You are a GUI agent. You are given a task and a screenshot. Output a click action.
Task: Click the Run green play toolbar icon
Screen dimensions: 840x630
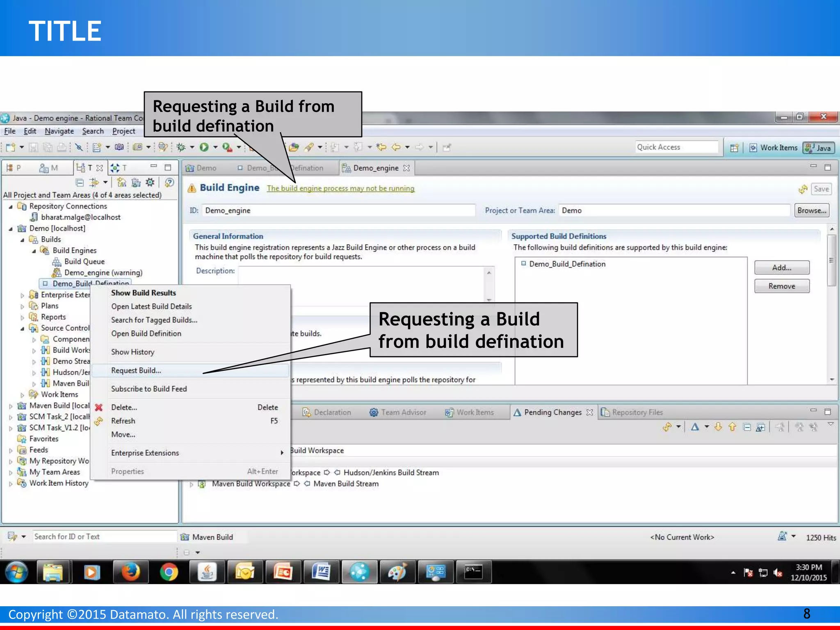click(204, 147)
